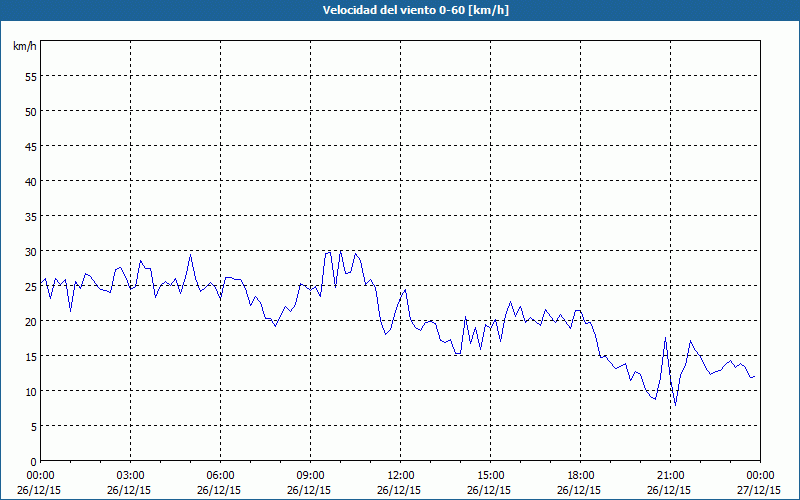
Task: Click the y-axis value 50
Action: (31, 111)
